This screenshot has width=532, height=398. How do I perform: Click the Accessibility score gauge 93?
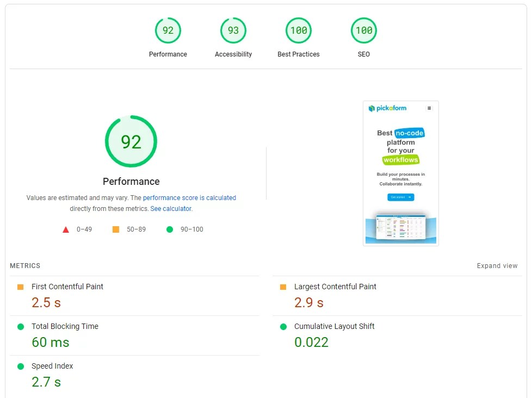233,30
